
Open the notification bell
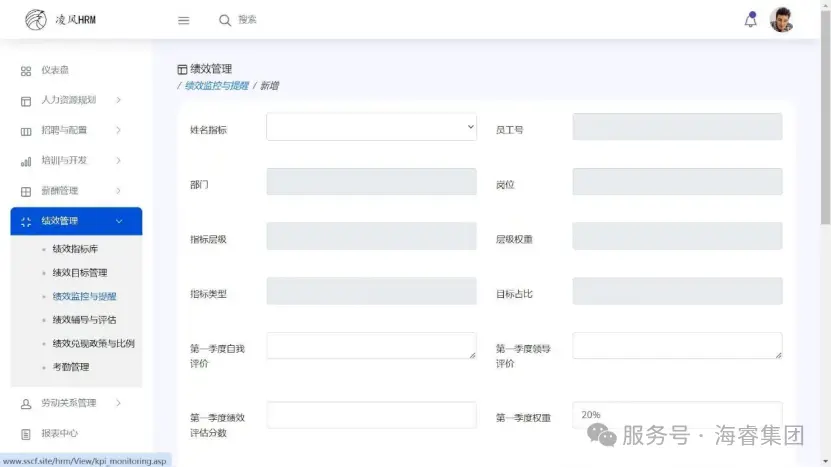pyautogui.click(x=750, y=20)
